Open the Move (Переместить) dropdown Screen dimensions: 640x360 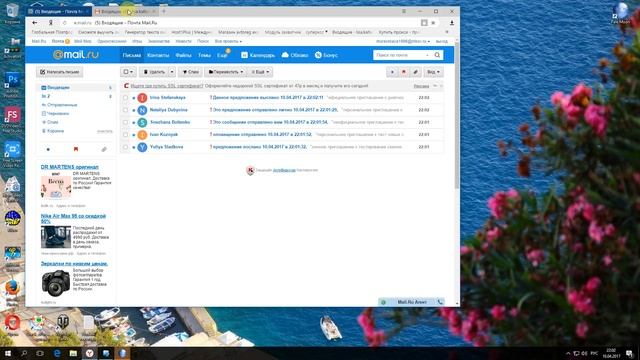[x=226, y=72]
